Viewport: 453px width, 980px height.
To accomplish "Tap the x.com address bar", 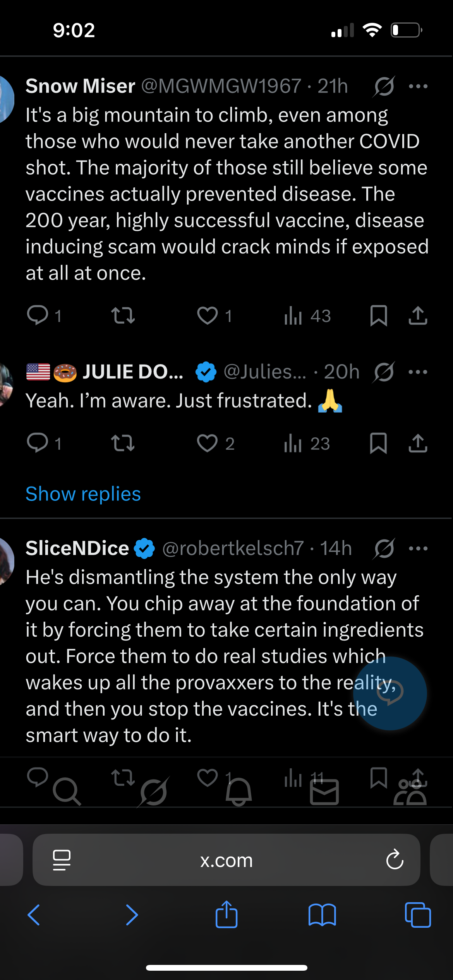I will tap(226, 860).
